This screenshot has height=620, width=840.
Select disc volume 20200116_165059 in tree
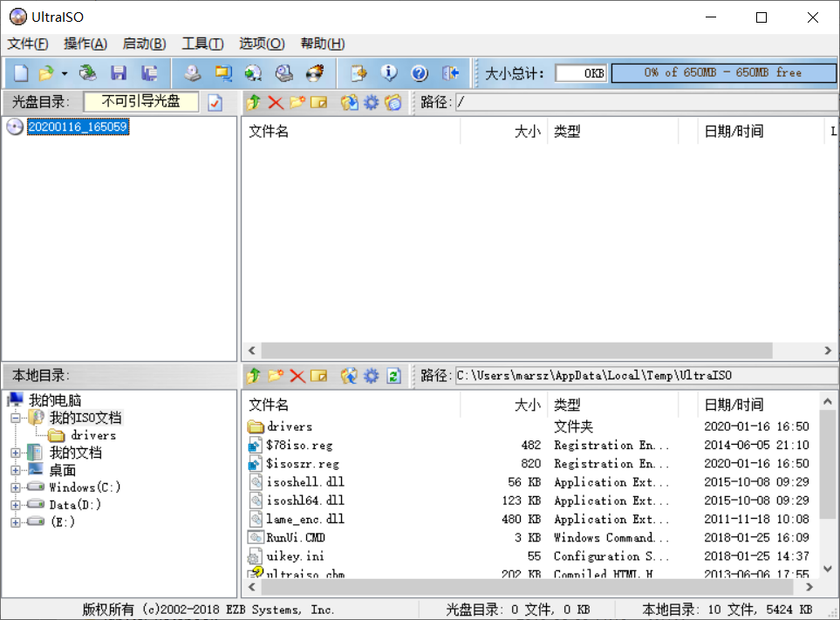(x=78, y=127)
